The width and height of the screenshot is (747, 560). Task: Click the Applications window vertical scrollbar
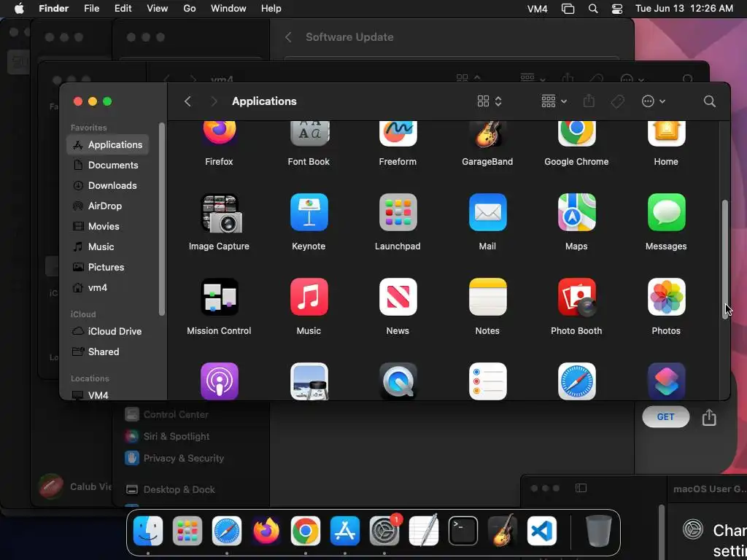725,260
